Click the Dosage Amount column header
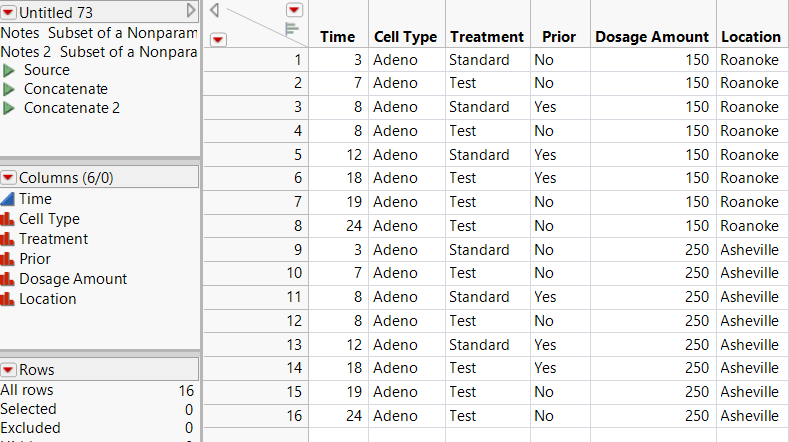This screenshot has height=442, width=789. coord(652,37)
